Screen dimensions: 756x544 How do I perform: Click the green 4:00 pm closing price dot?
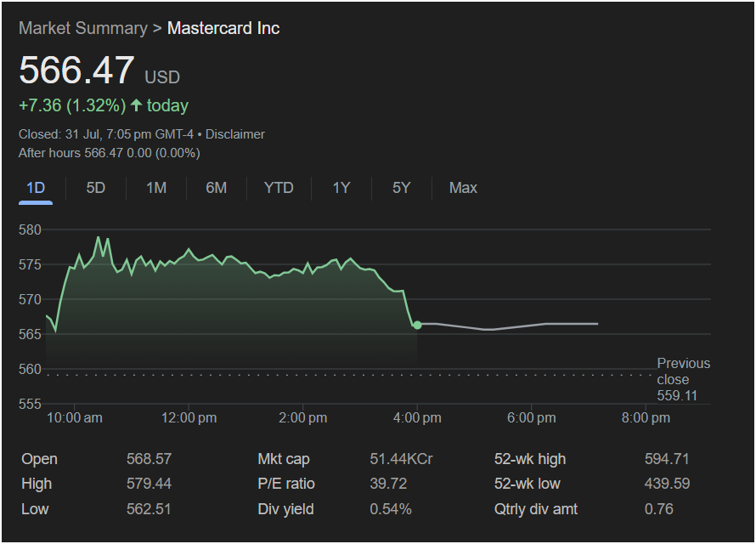coord(418,325)
